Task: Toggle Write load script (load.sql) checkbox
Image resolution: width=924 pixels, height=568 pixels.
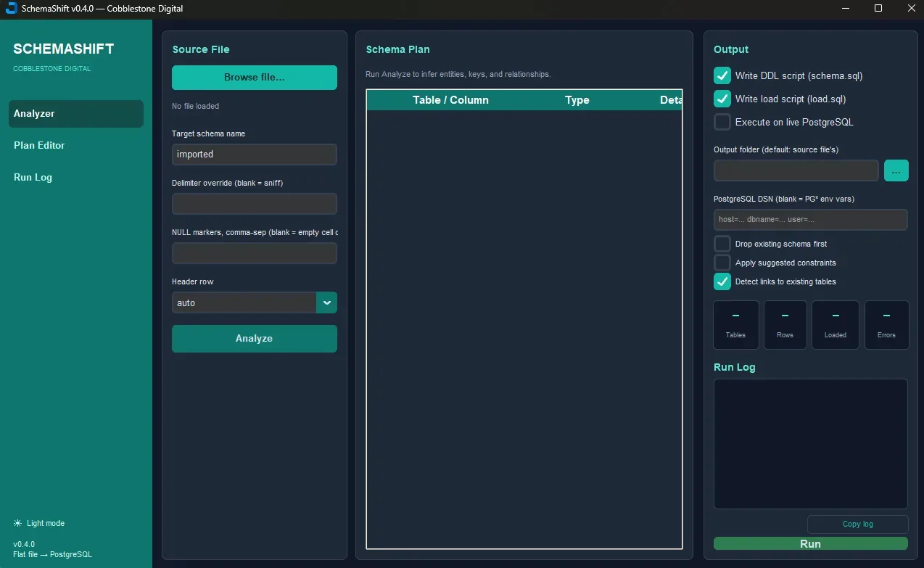Action: pos(722,99)
